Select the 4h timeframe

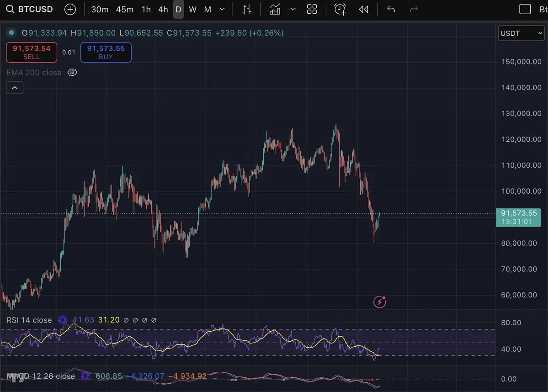(x=163, y=10)
